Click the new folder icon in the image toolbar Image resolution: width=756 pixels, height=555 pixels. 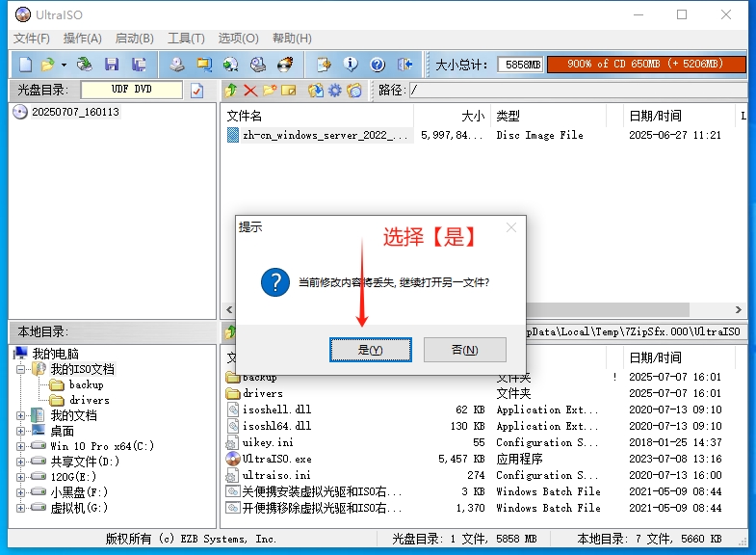point(270,91)
